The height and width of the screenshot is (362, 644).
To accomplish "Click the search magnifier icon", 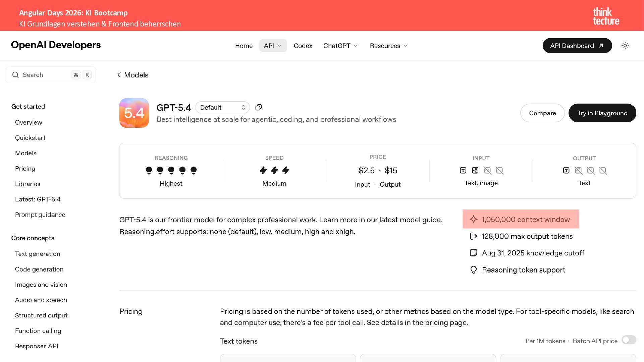I will click(x=15, y=75).
